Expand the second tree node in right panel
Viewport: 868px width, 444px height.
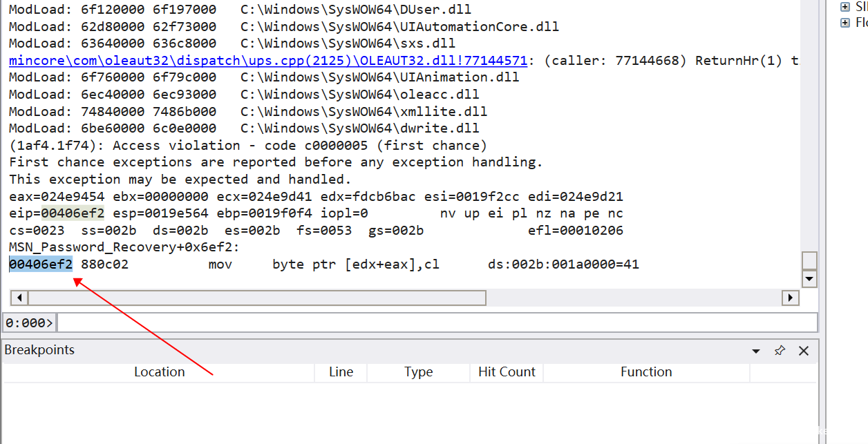click(845, 23)
